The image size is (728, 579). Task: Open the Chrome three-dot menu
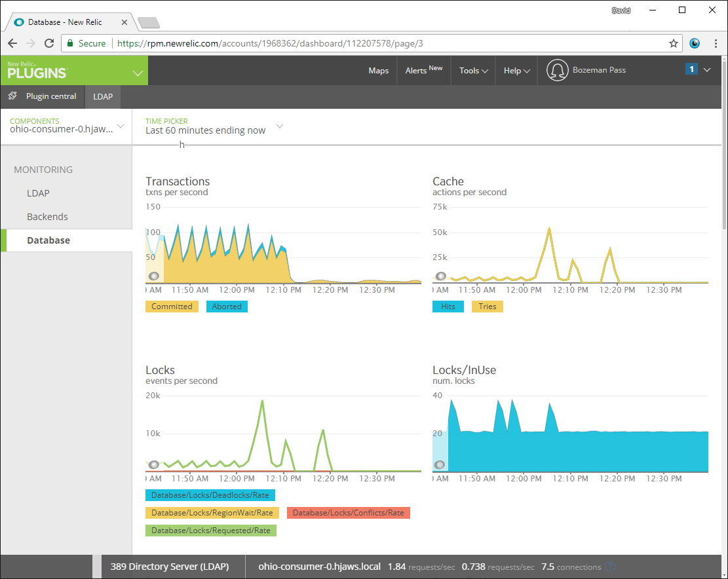(x=716, y=44)
